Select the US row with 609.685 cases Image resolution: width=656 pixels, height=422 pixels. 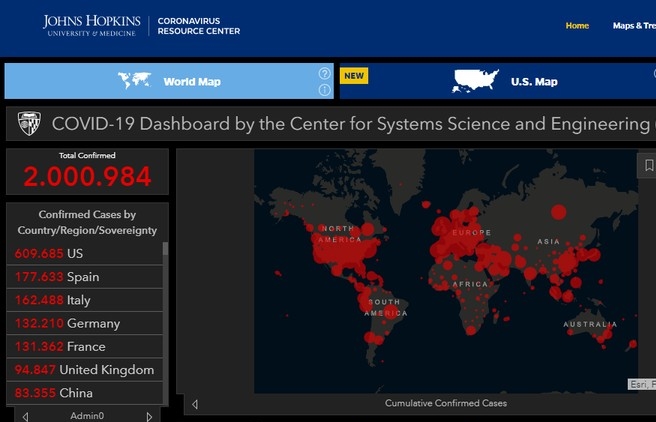[85, 253]
